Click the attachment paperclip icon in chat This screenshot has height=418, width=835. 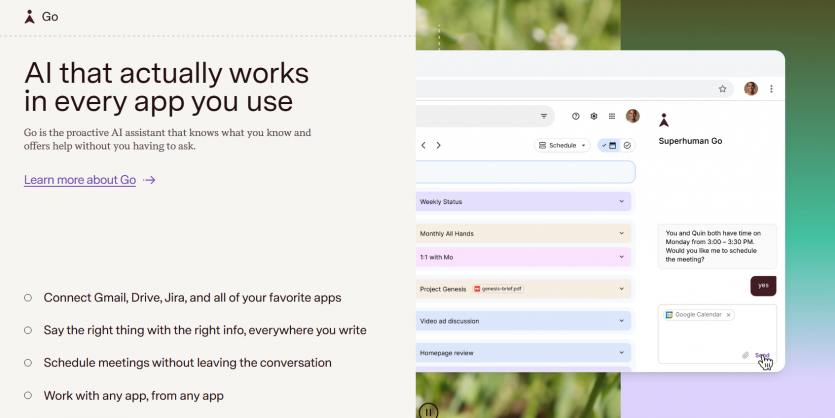tap(745, 355)
